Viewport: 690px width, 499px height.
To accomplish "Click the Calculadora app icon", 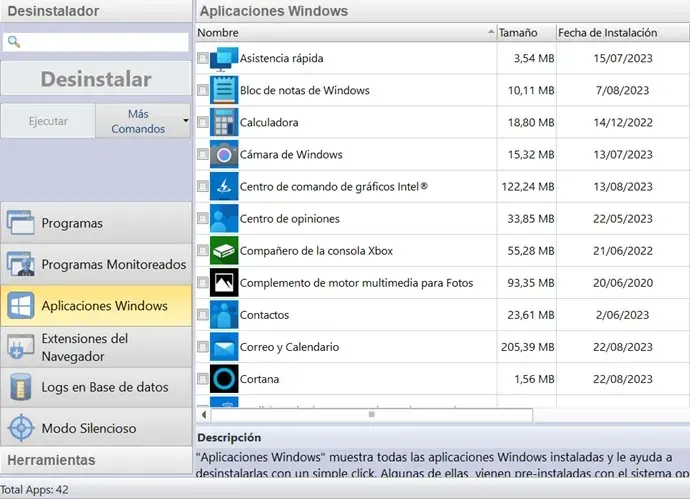I will pyautogui.click(x=224, y=122).
